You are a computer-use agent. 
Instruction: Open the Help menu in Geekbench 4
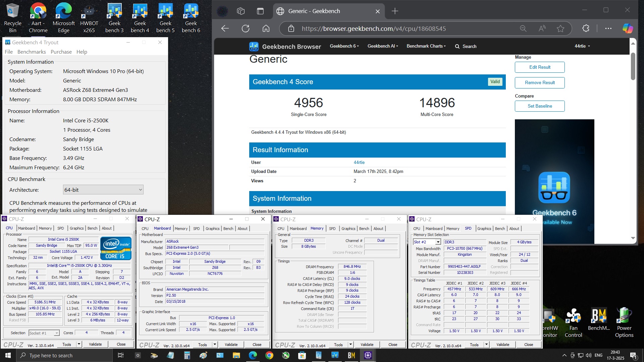[82, 52]
